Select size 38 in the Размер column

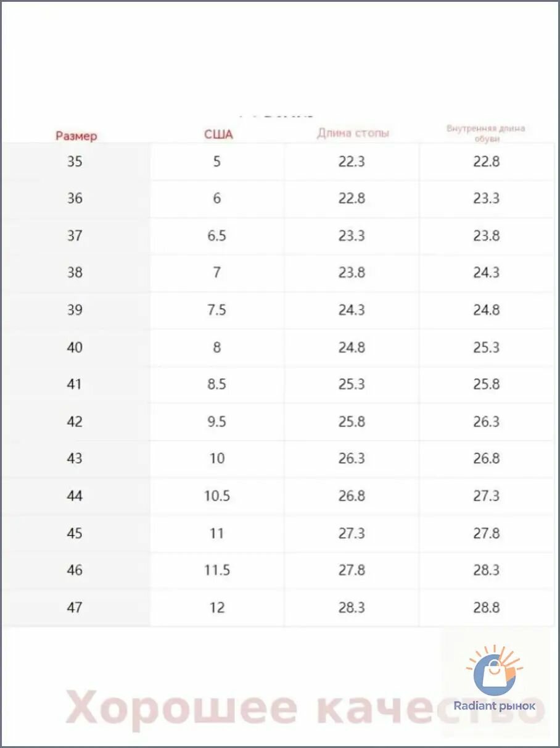(75, 273)
